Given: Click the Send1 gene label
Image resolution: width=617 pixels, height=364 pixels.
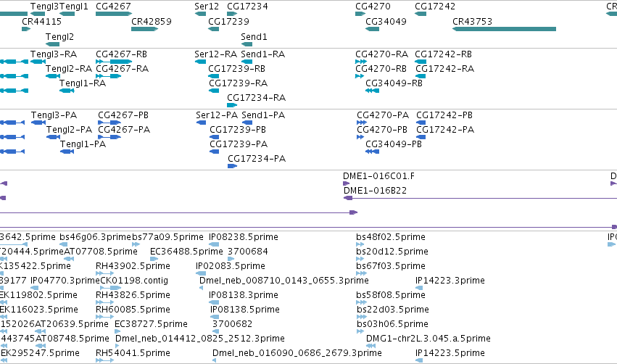Looking at the screenshot, I should (254, 37).
